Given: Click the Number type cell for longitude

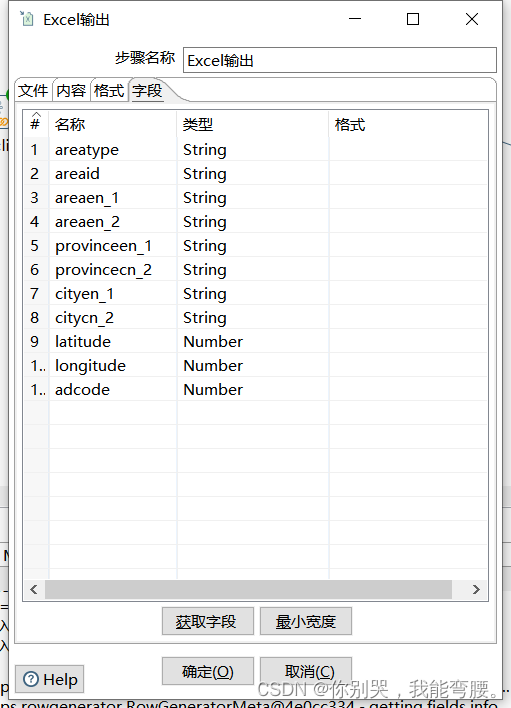Looking at the screenshot, I should [253, 365].
